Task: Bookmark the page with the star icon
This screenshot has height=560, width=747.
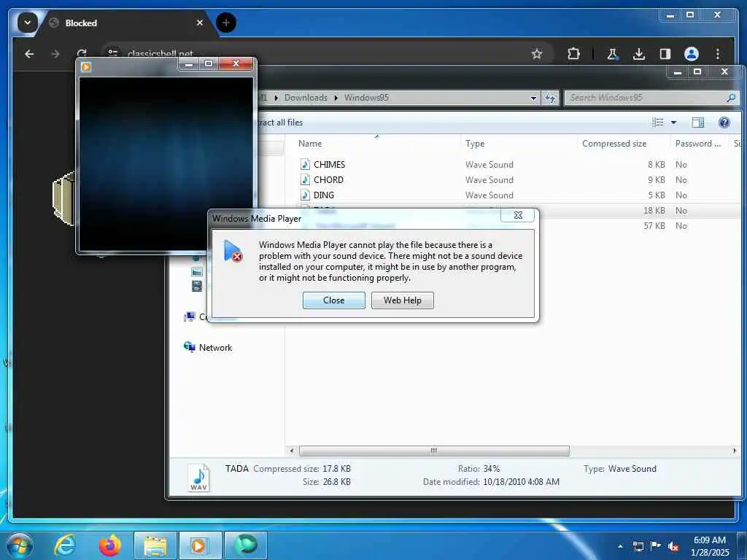Action: tap(537, 54)
